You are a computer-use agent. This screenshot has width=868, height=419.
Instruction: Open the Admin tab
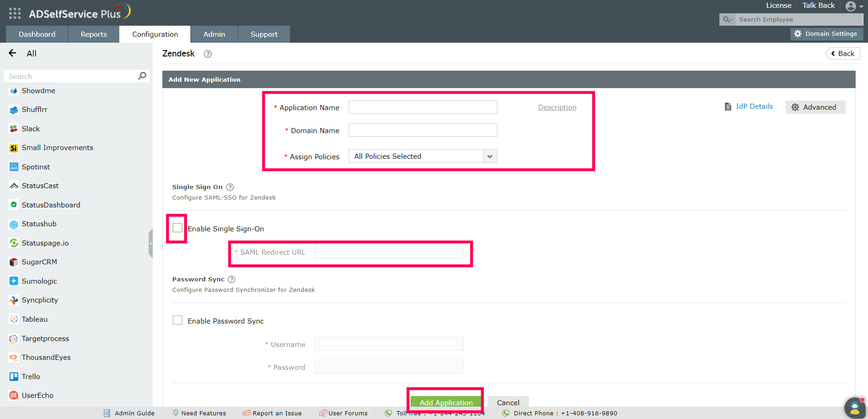pyautogui.click(x=214, y=34)
